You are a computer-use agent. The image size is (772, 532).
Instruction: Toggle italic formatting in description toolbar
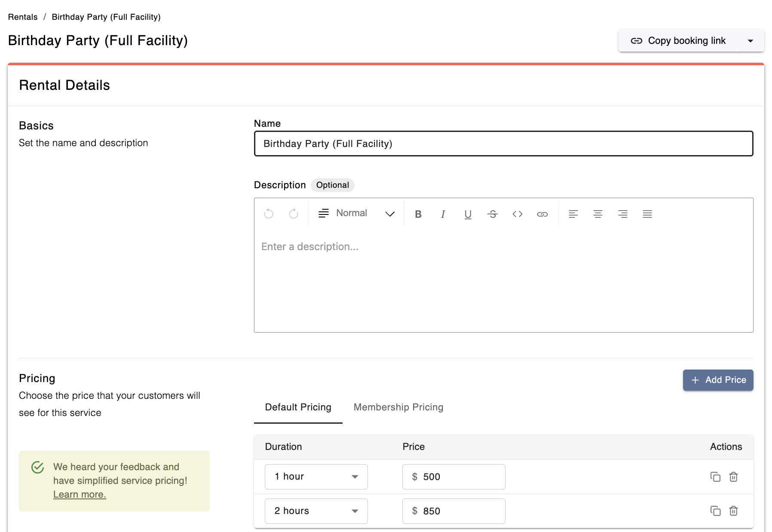click(x=443, y=214)
